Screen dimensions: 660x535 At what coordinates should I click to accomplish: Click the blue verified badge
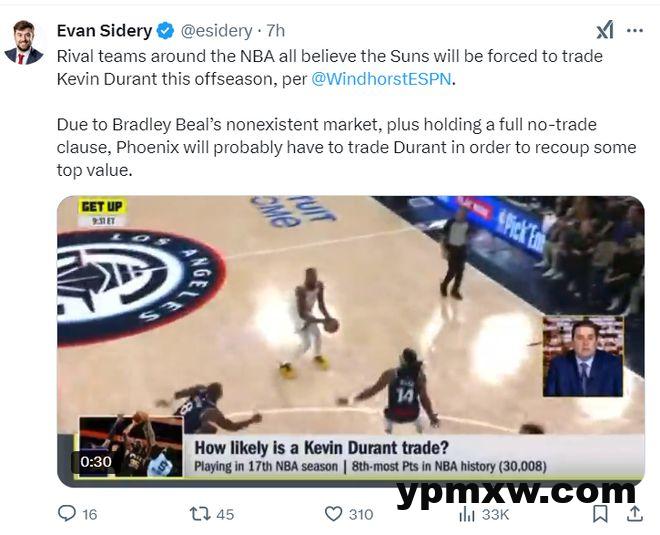pyautogui.click(x=165, y=31)
